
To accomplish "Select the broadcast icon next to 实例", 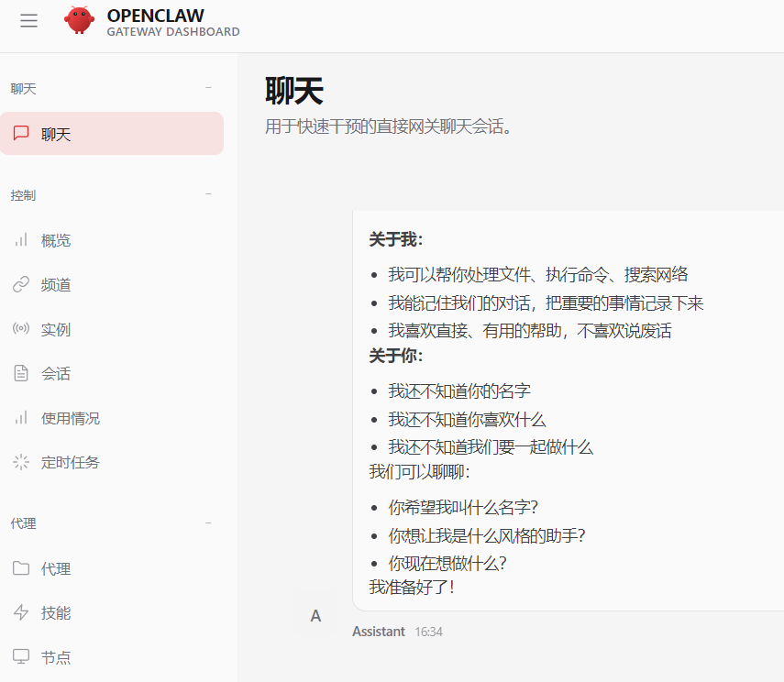I will [x=20, y=329].
